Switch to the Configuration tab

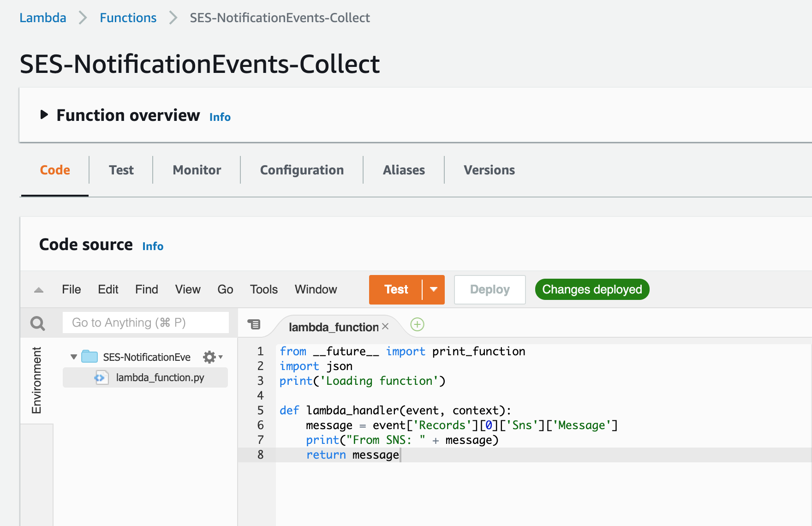pyautogui.click(x=302, y=170)
